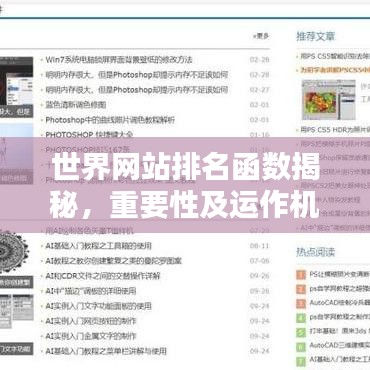370x370 pixels.
Task: Open hot-read item AutoCAD三维建模
Action: coord(340,345)
